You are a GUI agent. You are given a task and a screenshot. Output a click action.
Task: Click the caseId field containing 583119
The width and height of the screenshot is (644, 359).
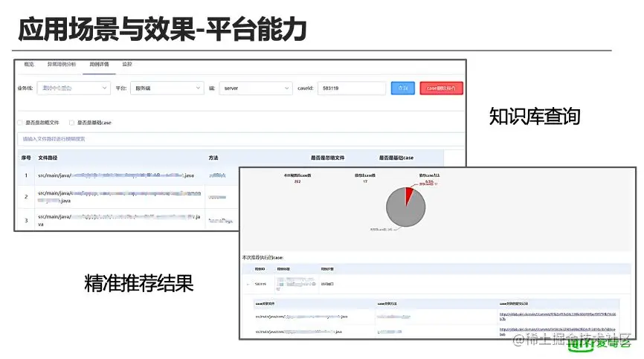pos(352,88)
